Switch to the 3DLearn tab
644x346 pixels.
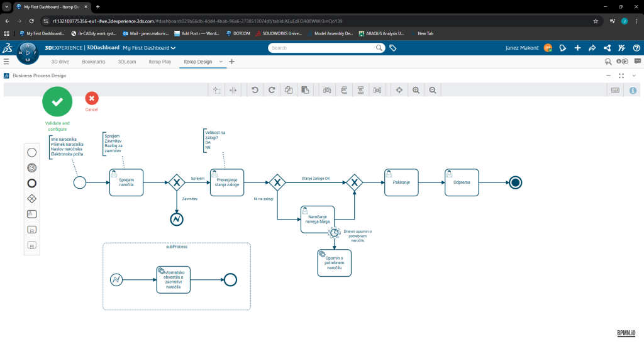[128, 62]
